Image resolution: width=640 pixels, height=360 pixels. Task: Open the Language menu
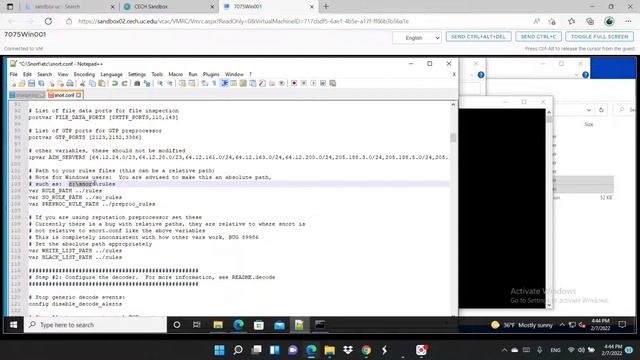[111, 74]
